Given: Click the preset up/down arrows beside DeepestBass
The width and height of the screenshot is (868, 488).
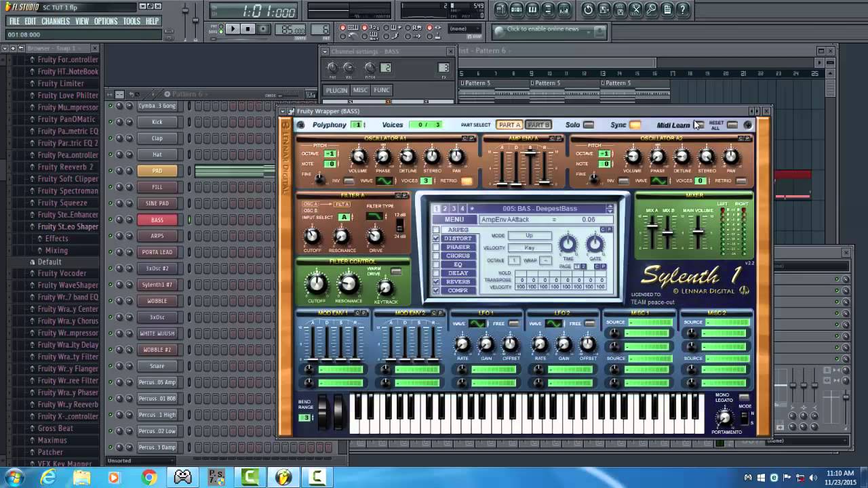Looking at the screenshot, I should pos(609,209).
